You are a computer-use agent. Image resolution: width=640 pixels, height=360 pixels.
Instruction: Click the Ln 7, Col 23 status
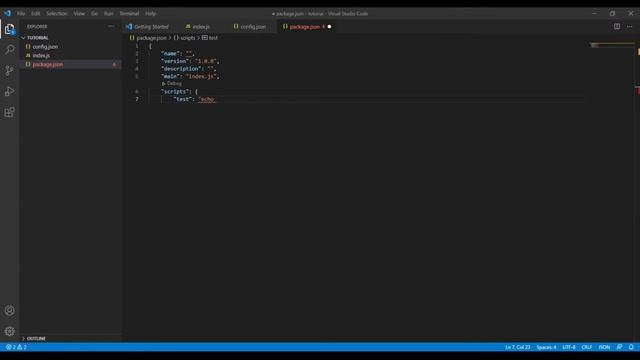(518, 347)
